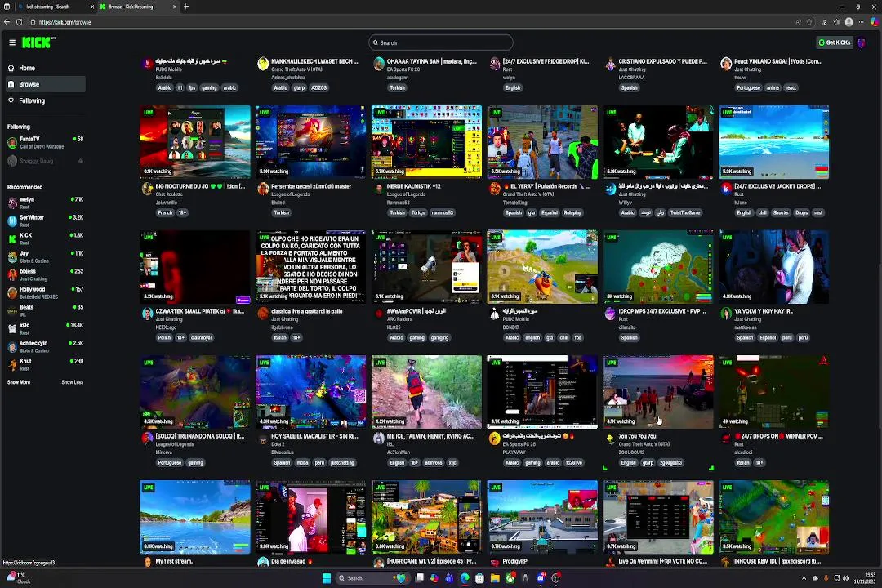Open a new browser tab
882x588 pixels.
coord(186,7)
